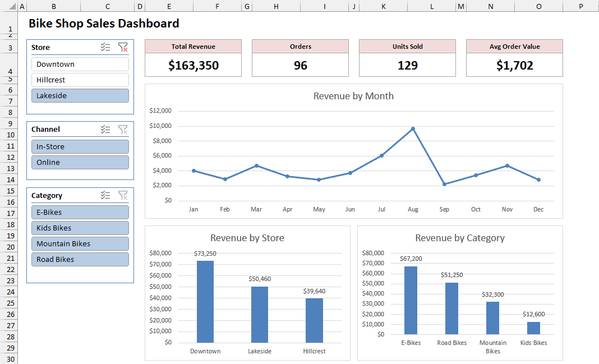Screen dimensions: 599x364
Task: Click the Kids Bikes bar in category chart
Action: (x=534, y=328)
